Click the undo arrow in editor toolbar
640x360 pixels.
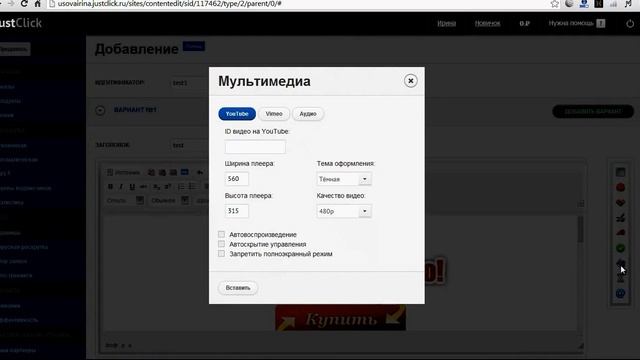pyautogui.click(x=200, y=173)
